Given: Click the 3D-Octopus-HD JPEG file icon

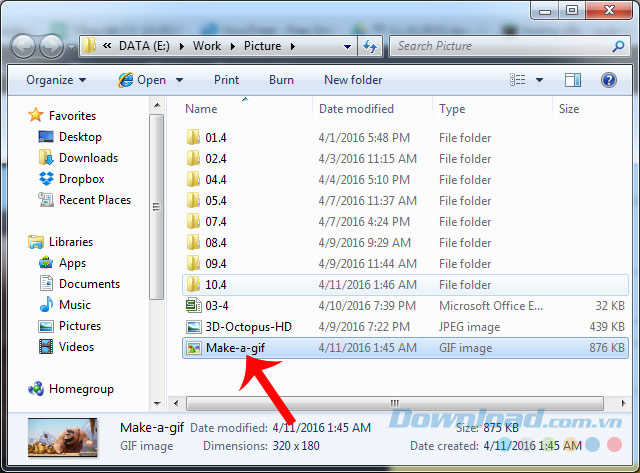Looking at the screenshot, I should [x=193, y=326].
